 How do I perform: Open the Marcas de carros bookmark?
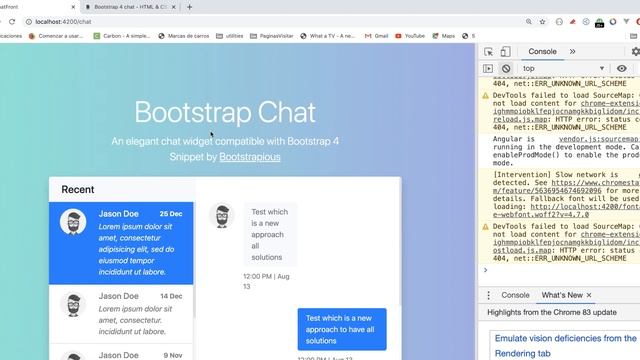(x=184, y=36)
